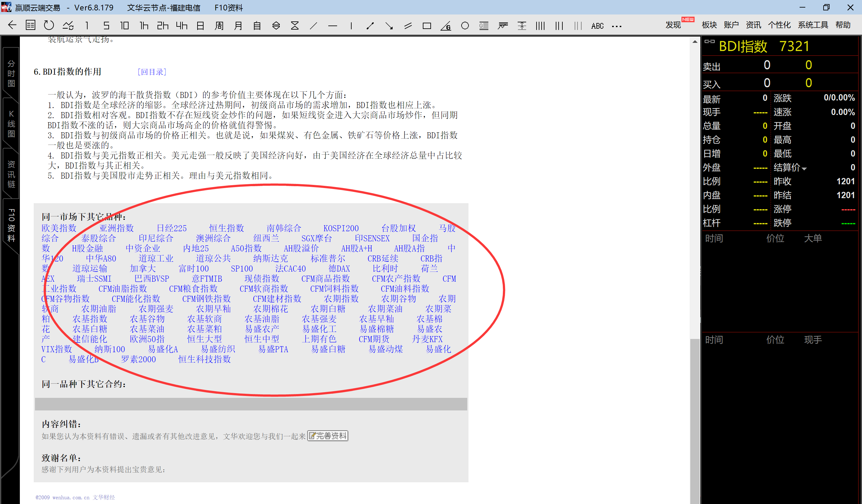Select the rectangle drawing tool
The image size is (862, 504).
[x=427, y=26]
